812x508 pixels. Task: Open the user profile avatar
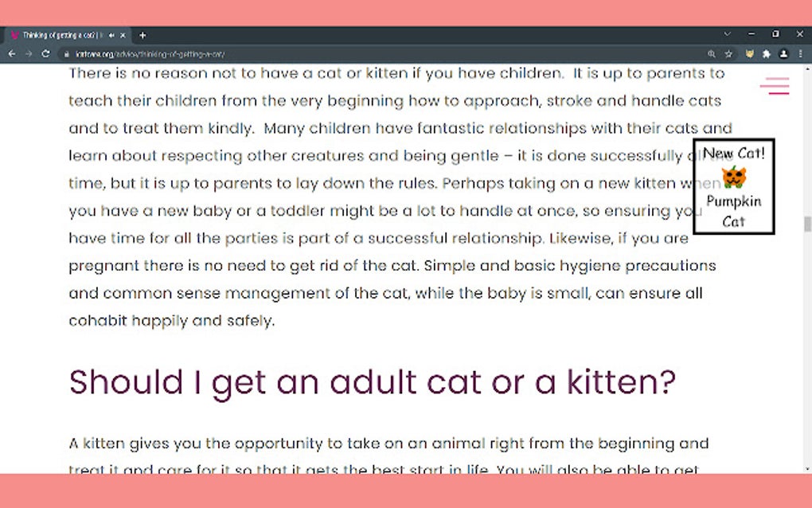(x=783, y=54)
